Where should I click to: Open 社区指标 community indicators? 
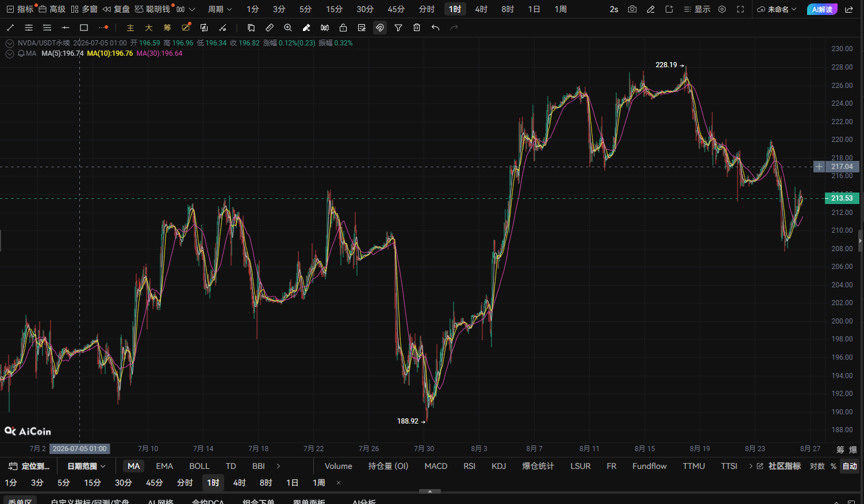(779, 466)
